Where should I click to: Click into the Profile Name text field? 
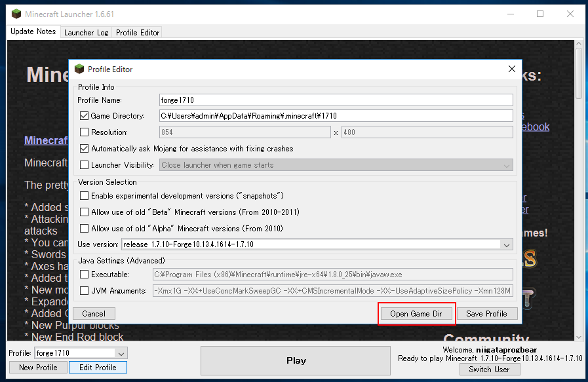[x=336, y=100]
